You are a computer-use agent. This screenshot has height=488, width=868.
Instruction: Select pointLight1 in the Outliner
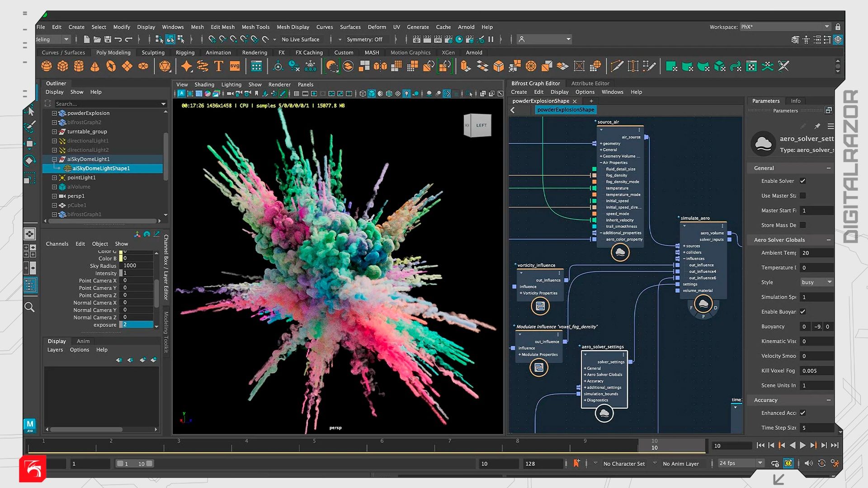pos(81,178)
